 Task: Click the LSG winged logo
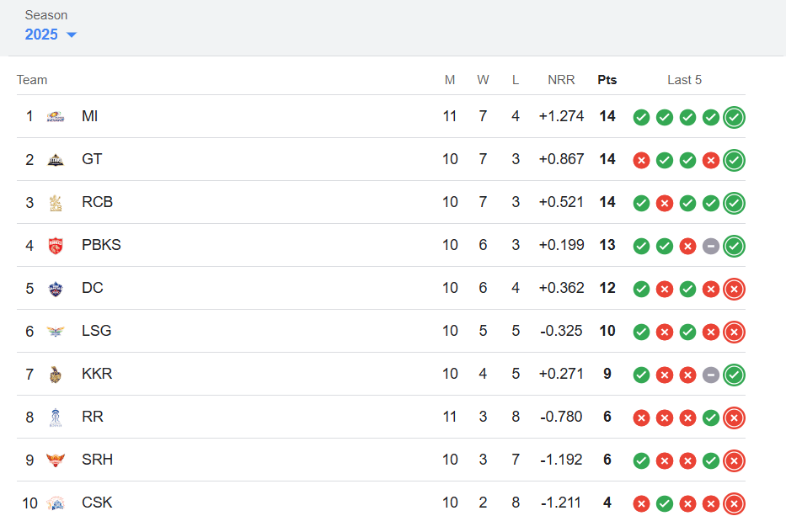[56, 331]
